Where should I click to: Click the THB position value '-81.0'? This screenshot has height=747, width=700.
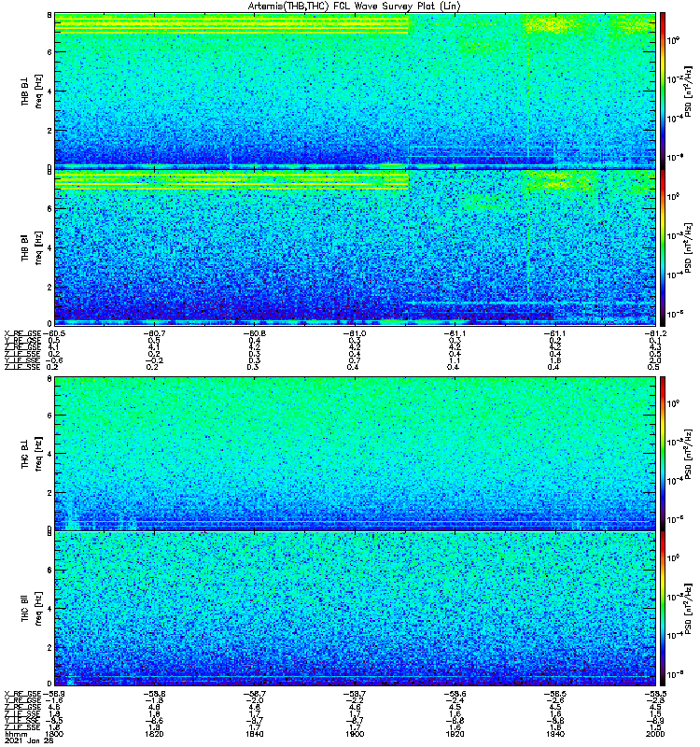click(355, 333)
